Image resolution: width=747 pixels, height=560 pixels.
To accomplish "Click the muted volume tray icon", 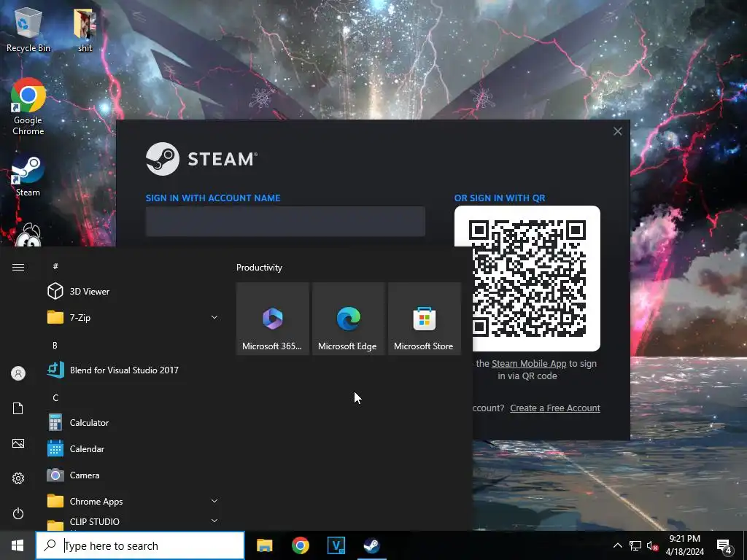I will [652, 545].
